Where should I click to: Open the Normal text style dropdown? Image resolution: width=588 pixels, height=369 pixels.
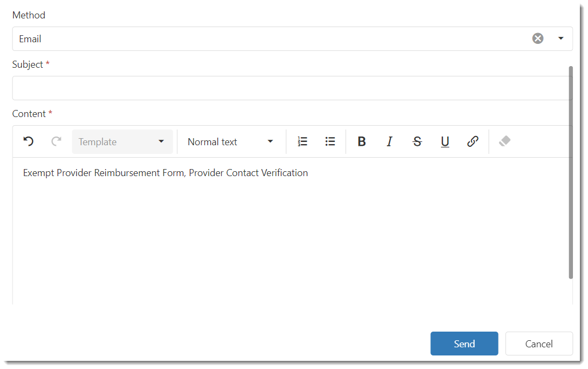click(x=231, y=141)
